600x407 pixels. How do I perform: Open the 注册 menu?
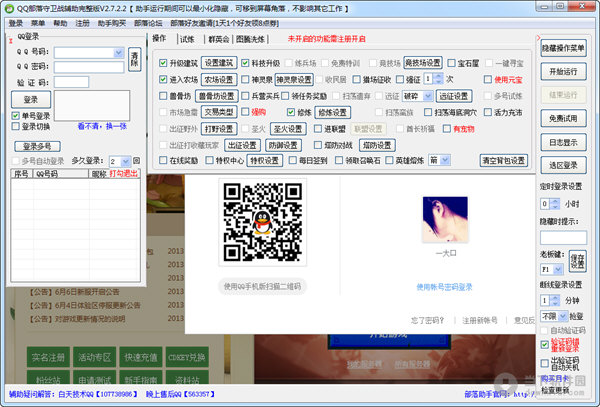[x=82, y=23]
